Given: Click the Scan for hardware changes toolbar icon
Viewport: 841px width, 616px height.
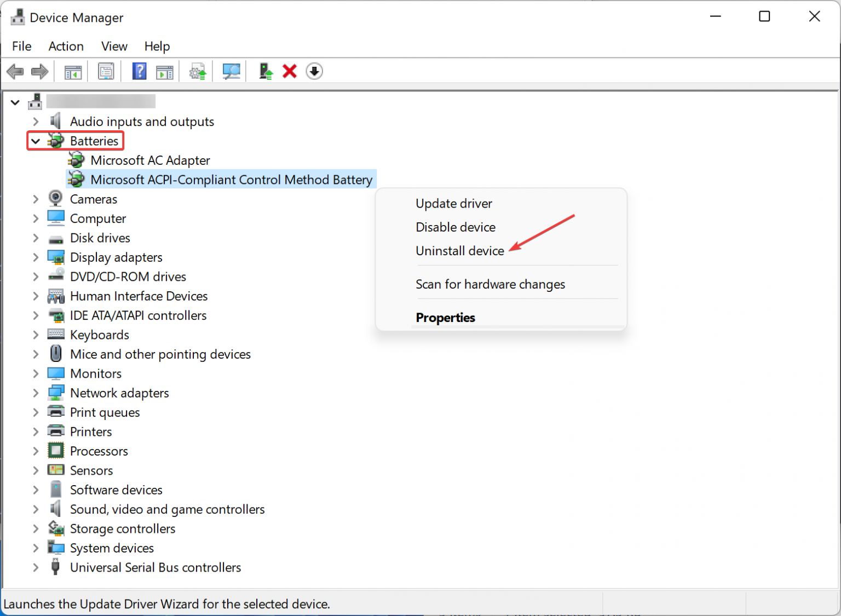Looking at the screenshot, I should click(231, 71).
